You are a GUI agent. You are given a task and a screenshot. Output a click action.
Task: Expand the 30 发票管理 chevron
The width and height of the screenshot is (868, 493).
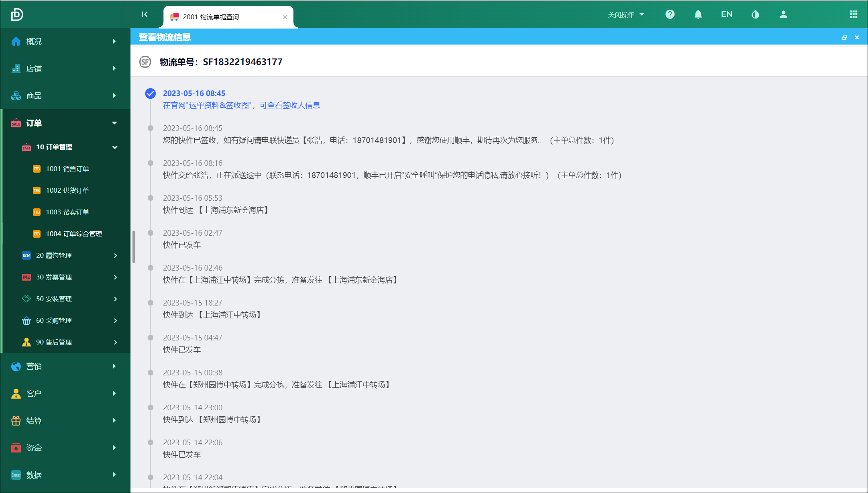pos(115,277)
